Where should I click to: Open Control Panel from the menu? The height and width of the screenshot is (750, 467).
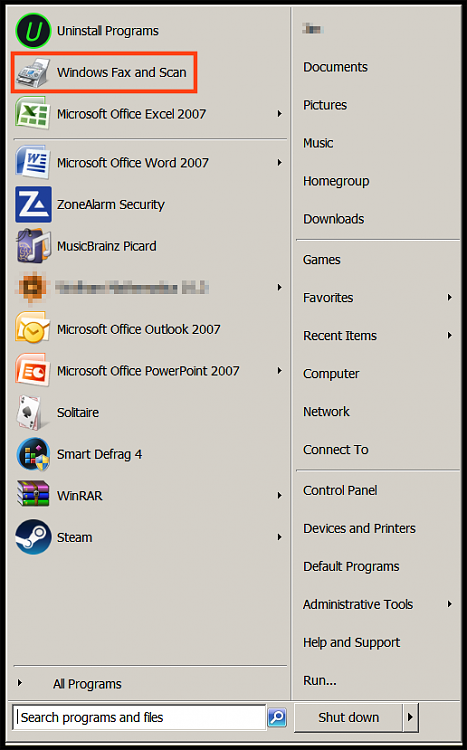point(340,490)
